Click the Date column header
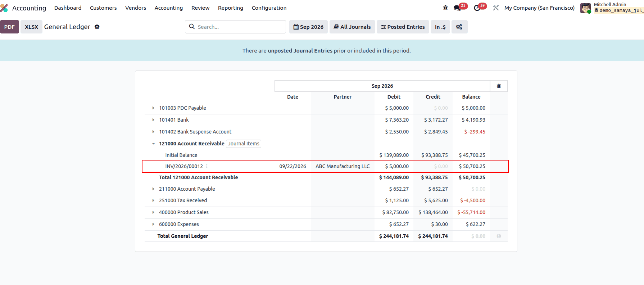The height and width of the screenshot is (285, 644). tap(292, 97)
